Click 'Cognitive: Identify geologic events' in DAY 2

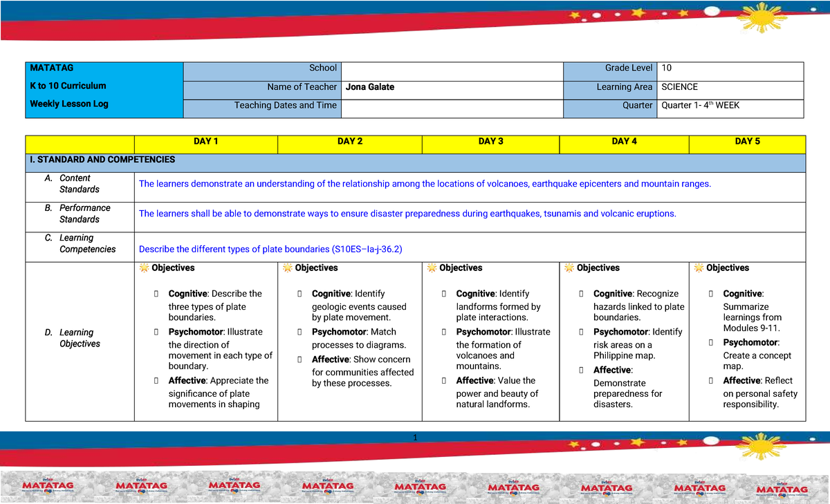[359, 306]
